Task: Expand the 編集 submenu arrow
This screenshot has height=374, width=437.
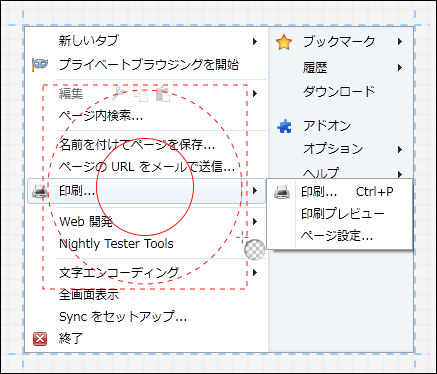Action: tap(255, 93)
